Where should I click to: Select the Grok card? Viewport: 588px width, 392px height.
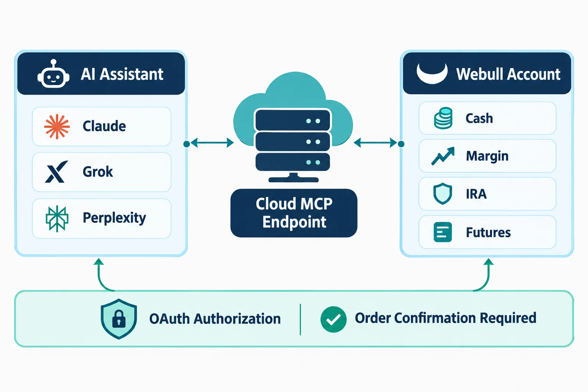coord(101,172)
